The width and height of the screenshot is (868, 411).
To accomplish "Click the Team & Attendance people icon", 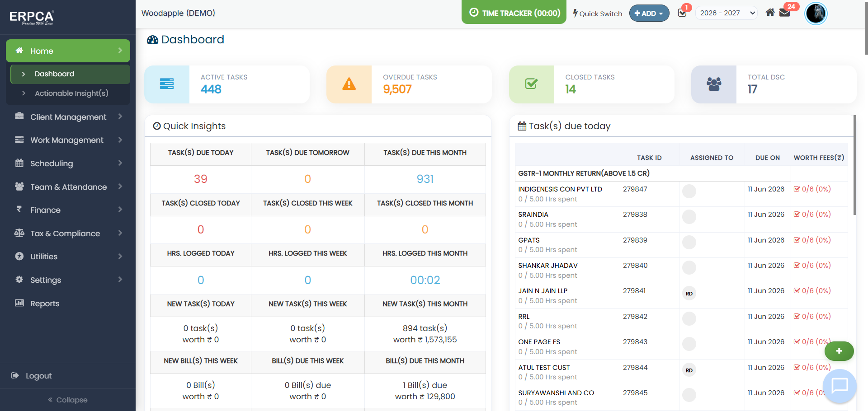I will (x=19, y=186).
